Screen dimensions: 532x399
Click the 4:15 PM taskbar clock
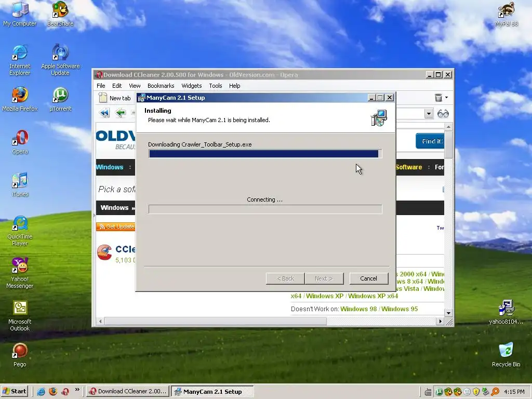coord(514,392)
